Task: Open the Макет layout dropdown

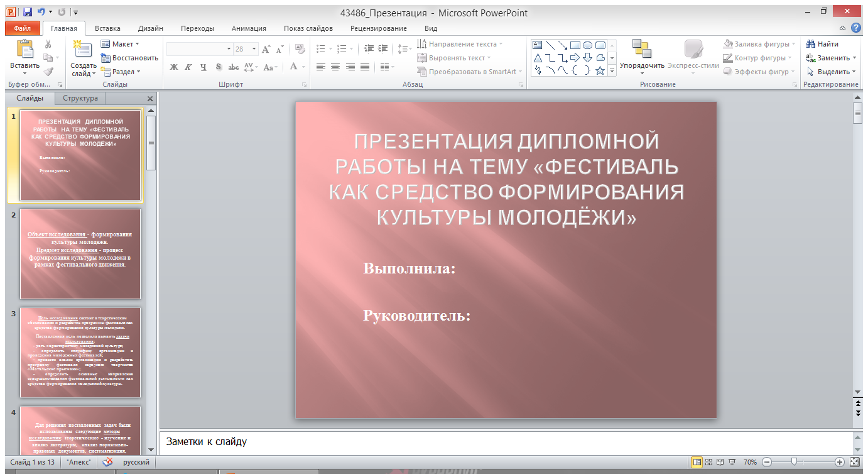Action: pyautogui.click(x=120, y=44)
